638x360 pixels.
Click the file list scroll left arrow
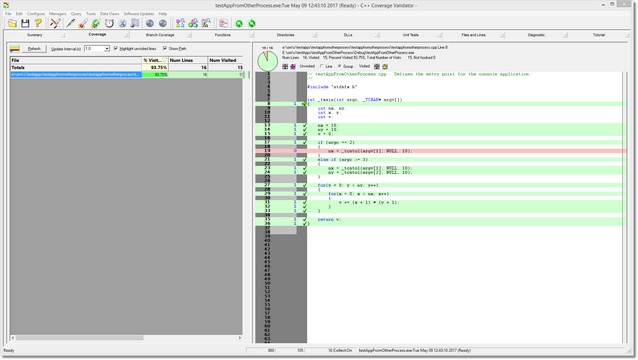[x=13, y=338]
